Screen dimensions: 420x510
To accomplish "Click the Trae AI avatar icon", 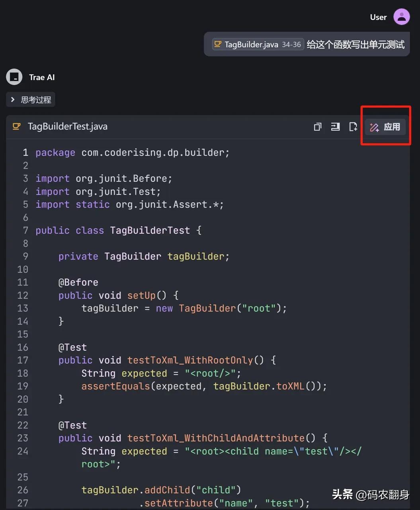I will click(x=14, y=77).
